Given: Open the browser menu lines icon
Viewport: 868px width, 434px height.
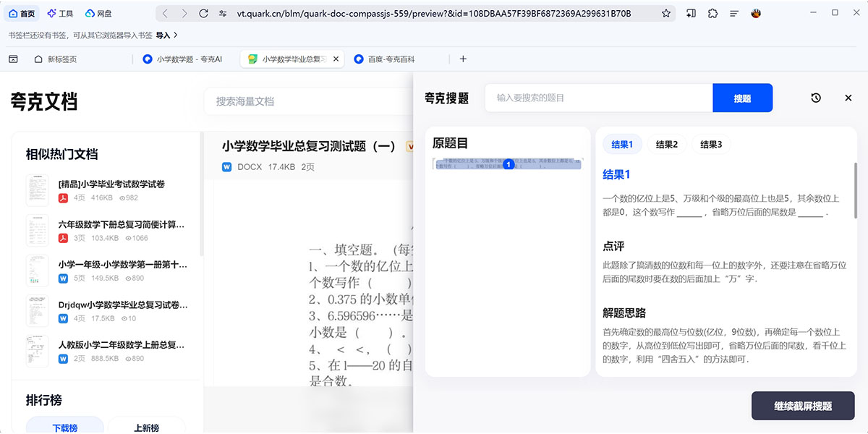Looking at the screenshot, I should pyautogui.click(x=734, y=13).
